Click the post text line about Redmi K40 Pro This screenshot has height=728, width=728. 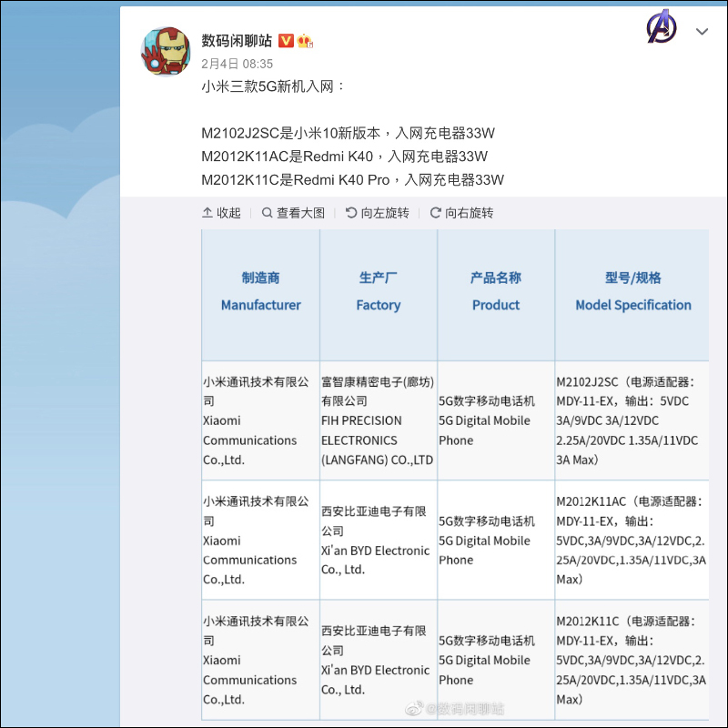coord(353,179)
